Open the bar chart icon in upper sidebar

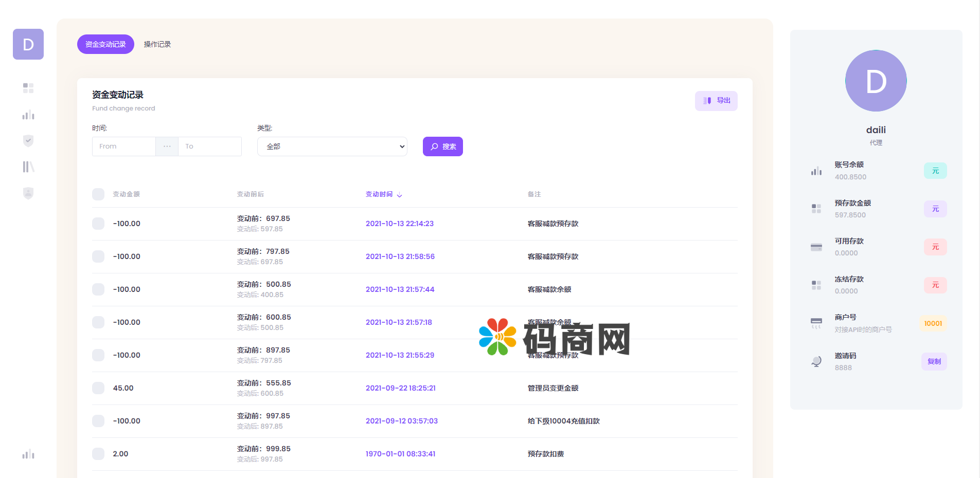28,115
